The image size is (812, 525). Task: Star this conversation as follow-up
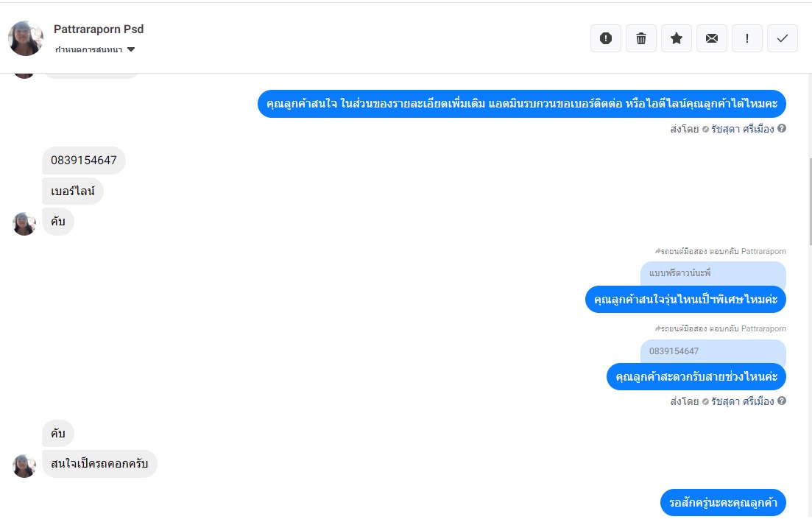(677, 38)
